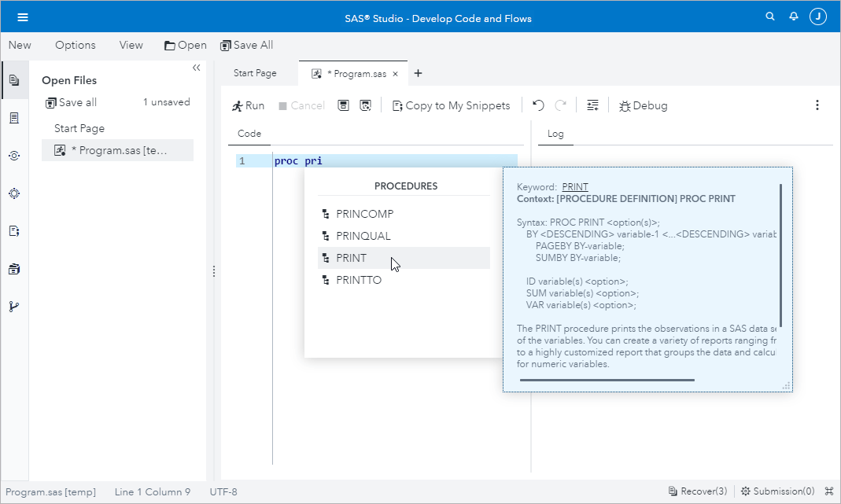Open the View menu
This screenshot has height=504, width=841.
(x=131, y=45)
